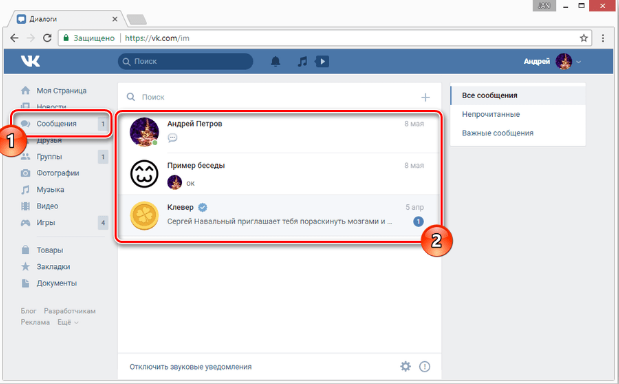Reload the page with refresh icon
This screenshot has width=619, height=384.
(x=47, y=38)
